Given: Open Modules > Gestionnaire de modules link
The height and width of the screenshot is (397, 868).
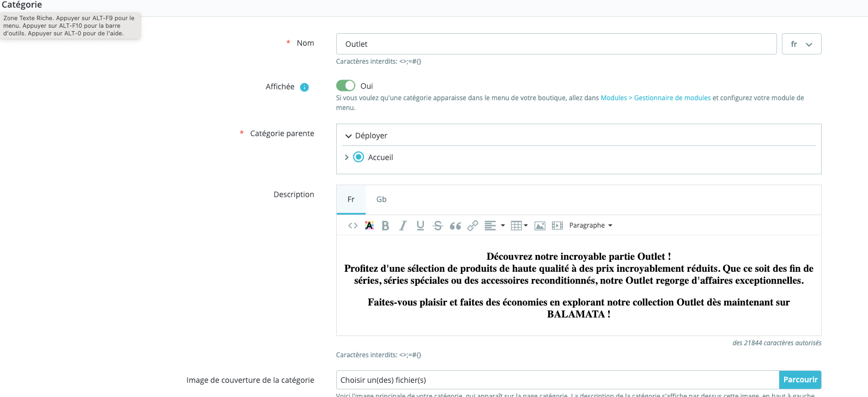Looking at the screenshot, I should coord(655,98).
